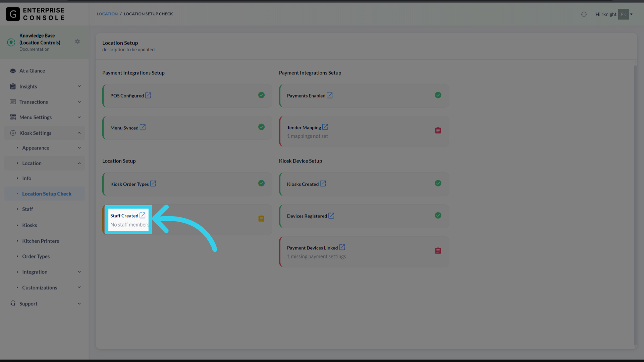Click the At a Glance layers icon
The height and width of the screenshot is (362, 644).
(x=13, y=71)
